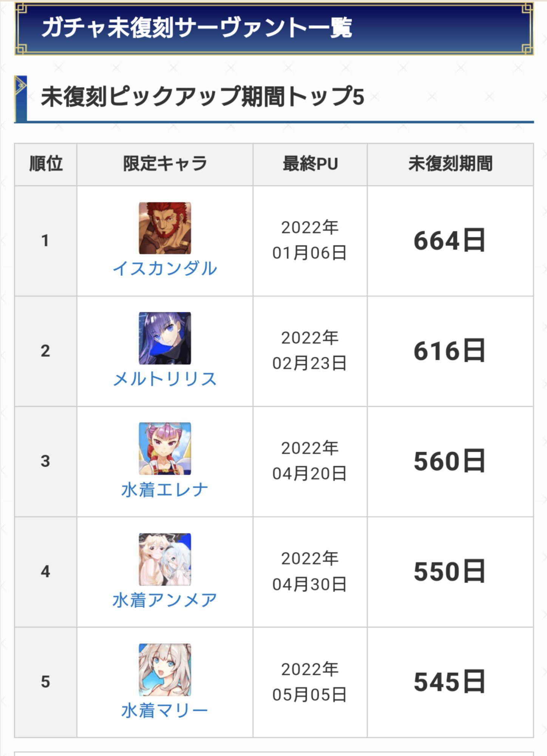The image size is (547, 756).
Task: Click the 最終PU column header
Action: click(x=310, y=164)
